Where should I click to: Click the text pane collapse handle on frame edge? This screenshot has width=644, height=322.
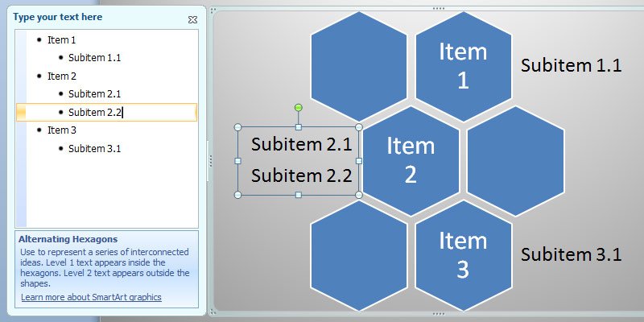tap(211, 160)
